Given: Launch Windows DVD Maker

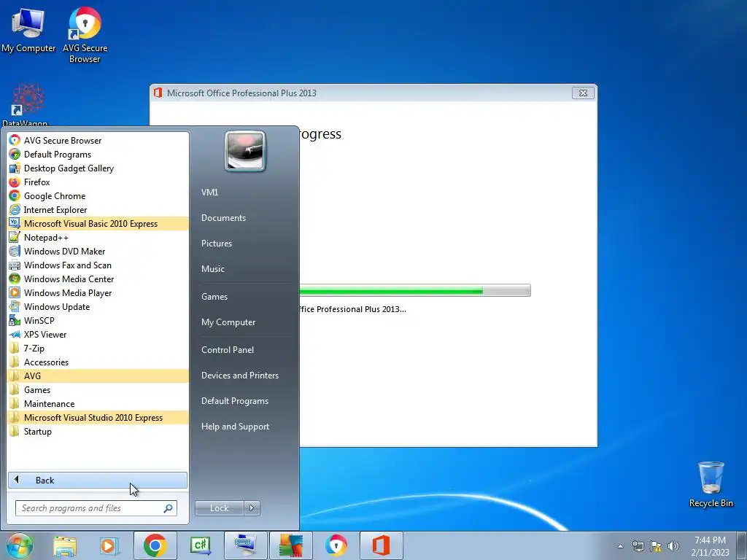Looking at the screenshot, I should (98, 251).
